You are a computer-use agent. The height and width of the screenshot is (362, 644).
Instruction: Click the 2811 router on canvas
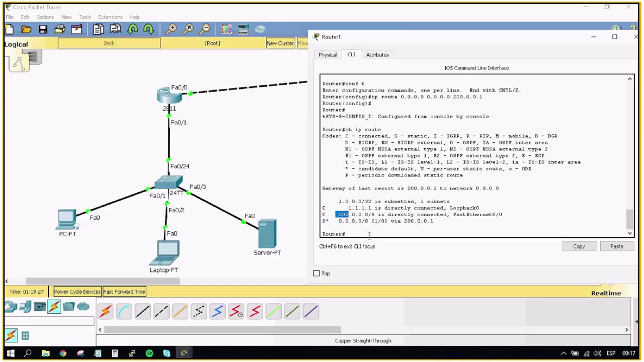(x=169, y=96)
